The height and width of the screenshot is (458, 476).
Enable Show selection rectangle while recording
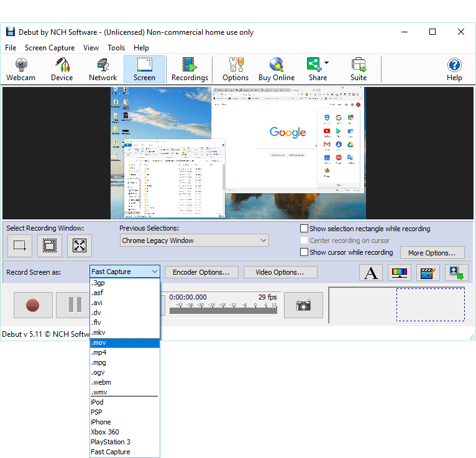pos(304,229)
